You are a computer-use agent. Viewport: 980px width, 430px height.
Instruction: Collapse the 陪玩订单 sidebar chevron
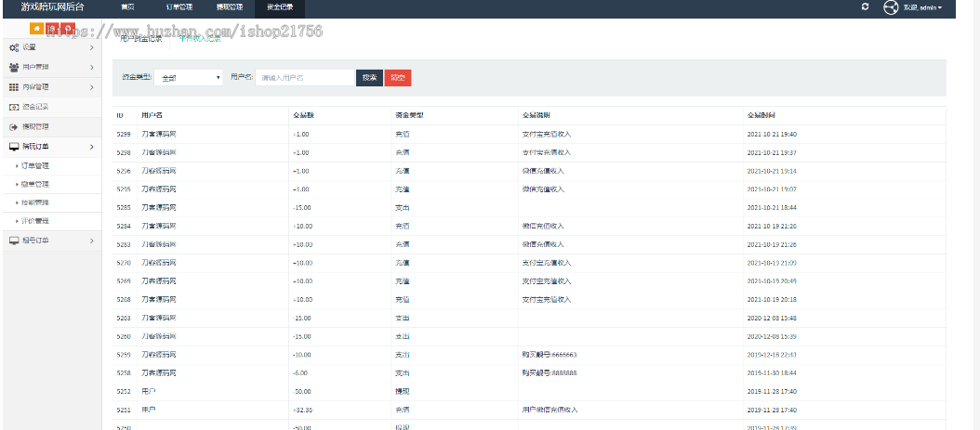[x=92, y=147]
